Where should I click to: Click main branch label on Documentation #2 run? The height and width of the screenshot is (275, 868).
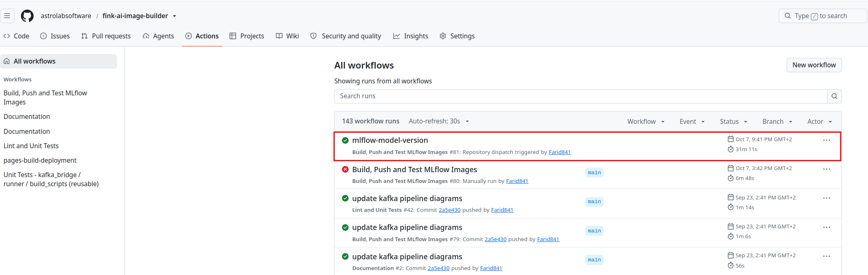594,260
